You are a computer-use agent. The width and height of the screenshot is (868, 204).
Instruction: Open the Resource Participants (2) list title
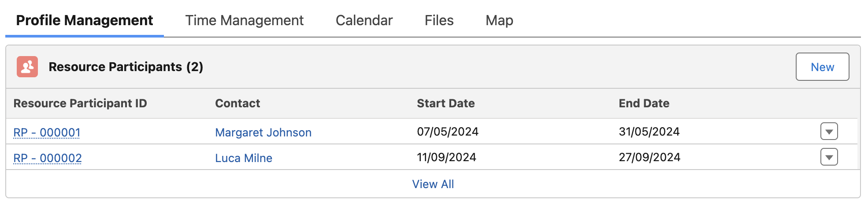point(126,67)
